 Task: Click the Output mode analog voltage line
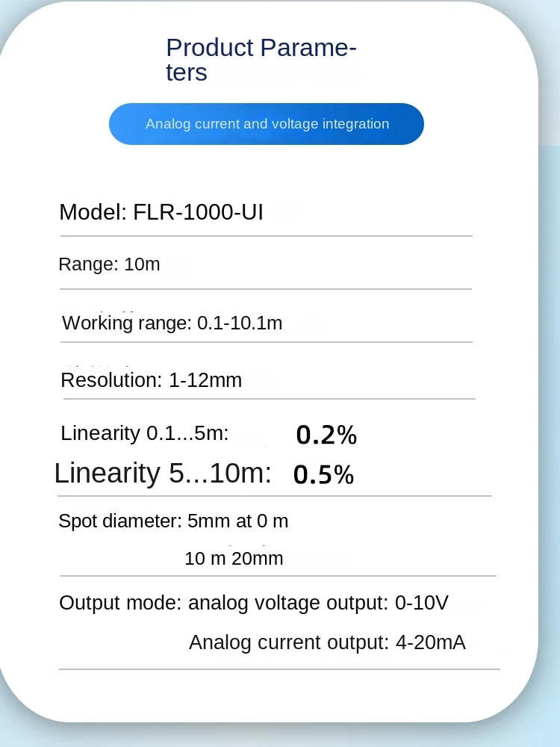click(x=254, y=603)
